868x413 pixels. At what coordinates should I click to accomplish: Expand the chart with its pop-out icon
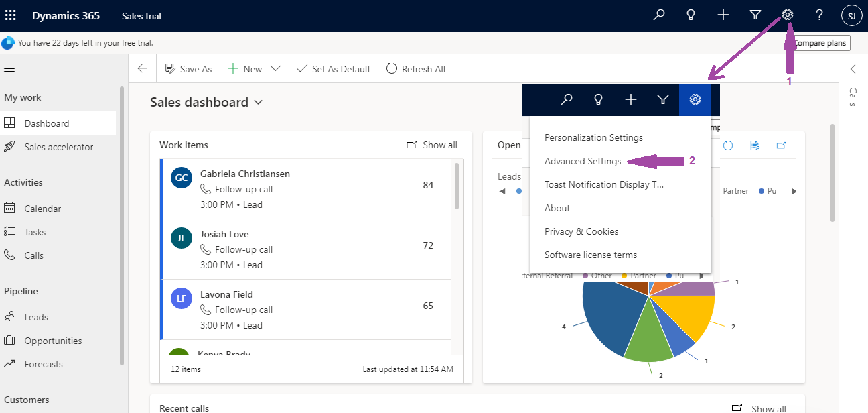[x=781, y=145]
